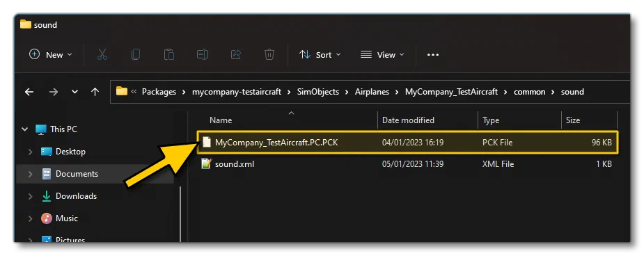Click the 96 KB size cell

click(601, 143)
